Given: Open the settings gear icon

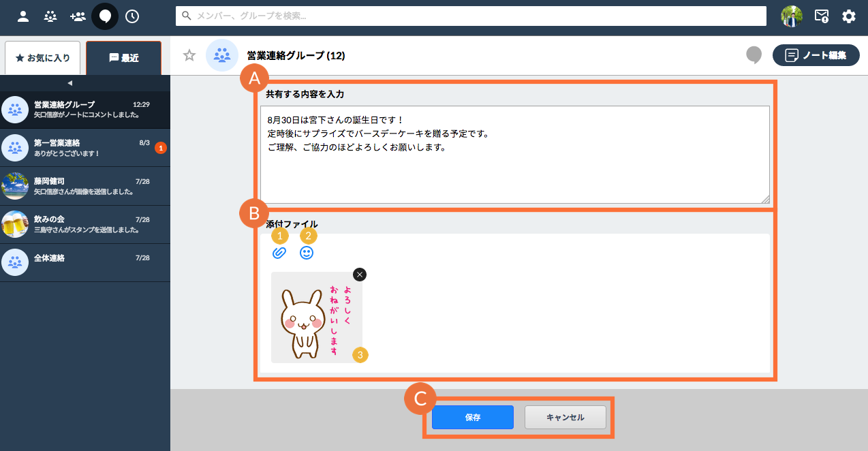Looking at the screenshot, I should tap(849, 16).
